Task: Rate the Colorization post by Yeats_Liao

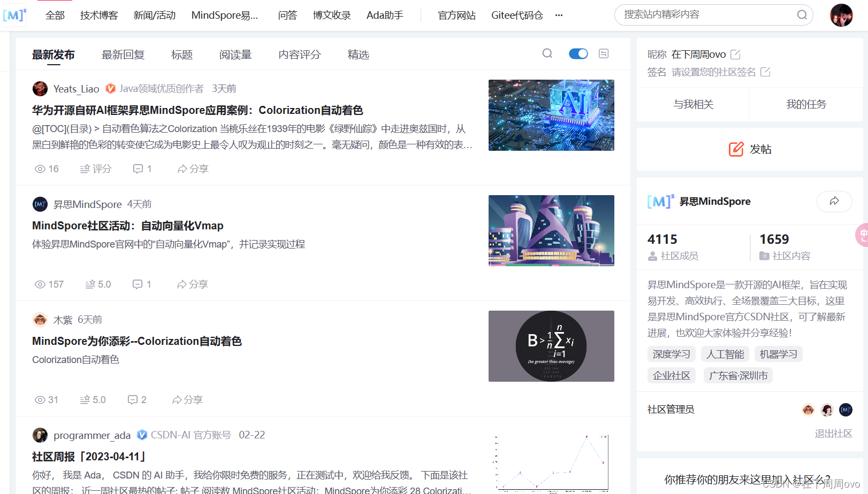Action: coord(96,169)
